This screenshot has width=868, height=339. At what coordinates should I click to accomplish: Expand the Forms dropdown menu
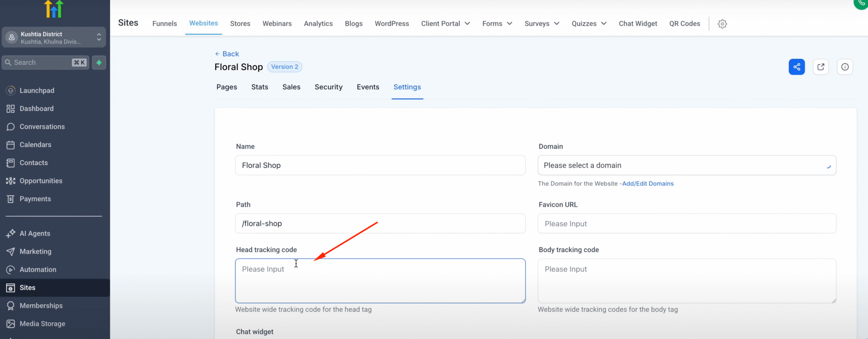(497, 23)
